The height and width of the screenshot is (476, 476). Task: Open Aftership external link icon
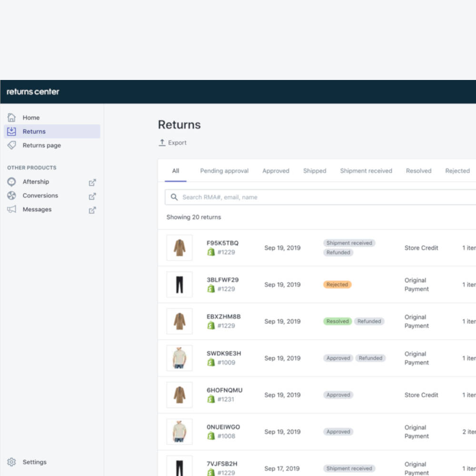pos(92,182)
